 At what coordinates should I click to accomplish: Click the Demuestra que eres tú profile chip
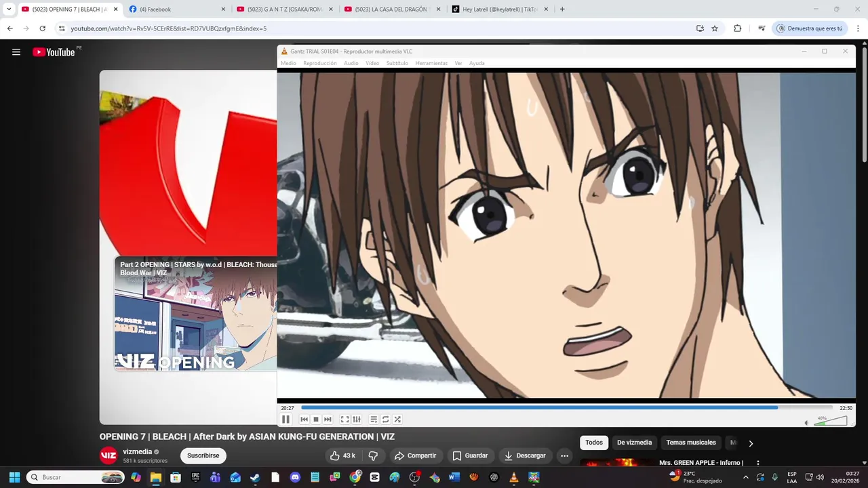point(810,28)
